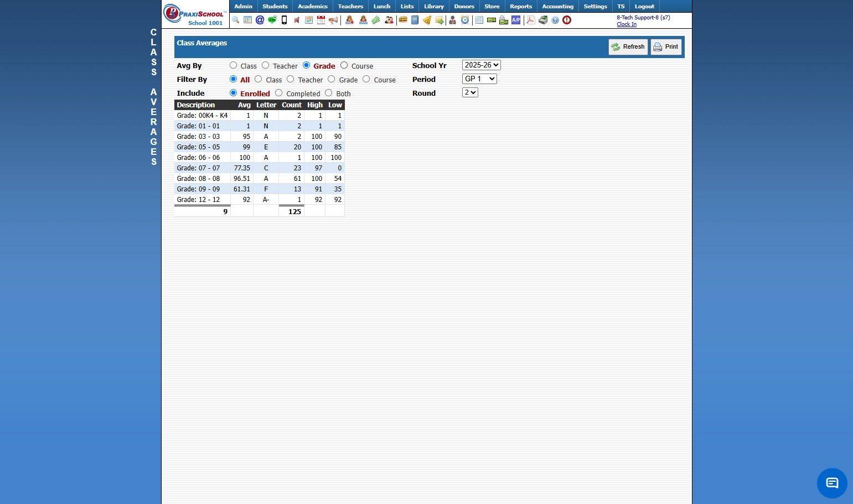
Task: Click the red date calendar icon
Action: click(x=321, y=20)
